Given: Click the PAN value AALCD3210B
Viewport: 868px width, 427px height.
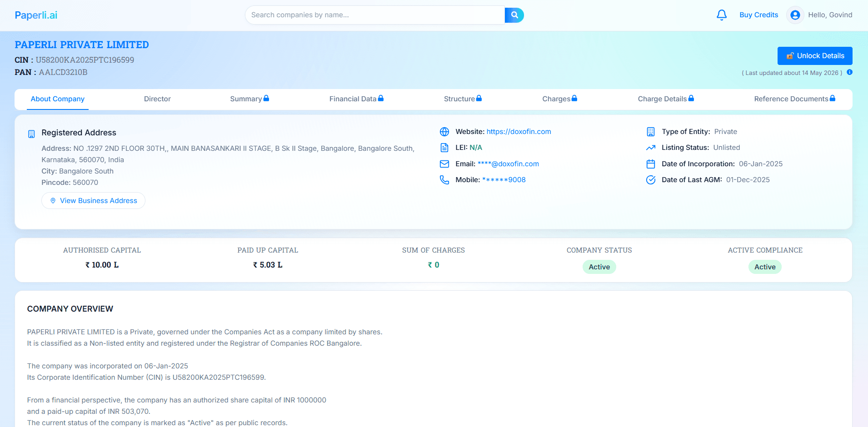Looking at the screenshot, I should [x=63, y=72].
